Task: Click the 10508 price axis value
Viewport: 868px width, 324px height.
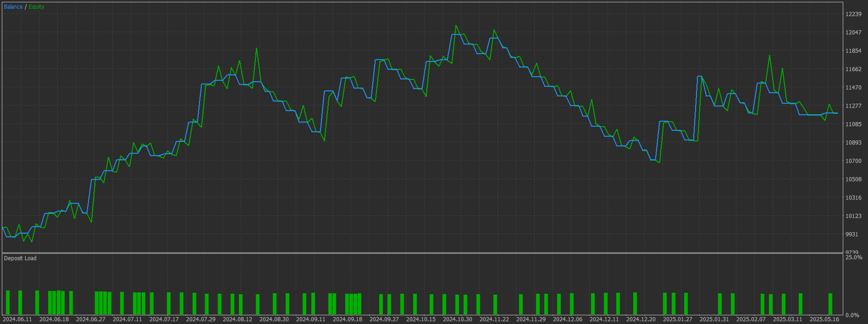Action: (853, 179)
